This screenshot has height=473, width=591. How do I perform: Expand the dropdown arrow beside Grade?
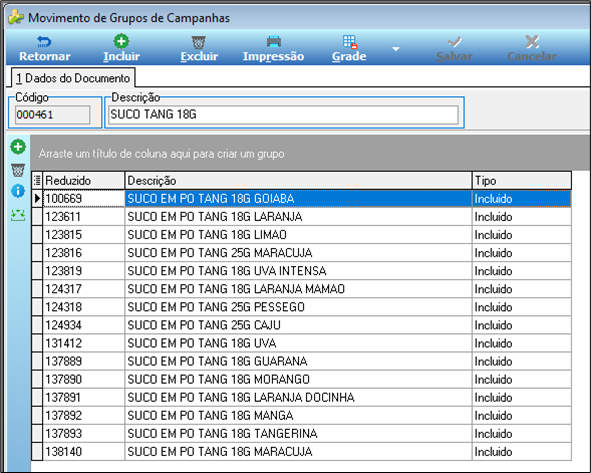[x=395, y=49]
